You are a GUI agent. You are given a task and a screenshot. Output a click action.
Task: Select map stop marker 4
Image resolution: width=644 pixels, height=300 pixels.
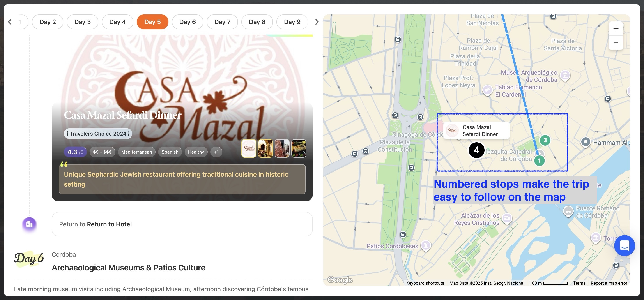pos(476,150)
